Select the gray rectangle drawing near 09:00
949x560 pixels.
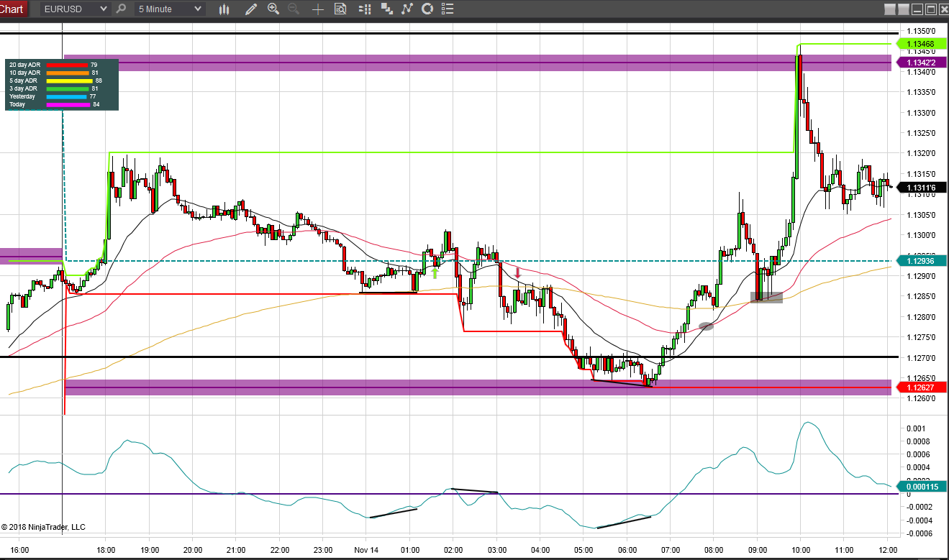pyautogui.click(x=766, y=297)
